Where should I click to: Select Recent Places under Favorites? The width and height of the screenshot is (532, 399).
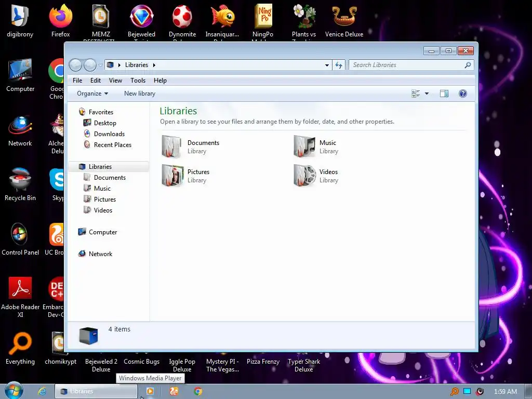[108, 145]
